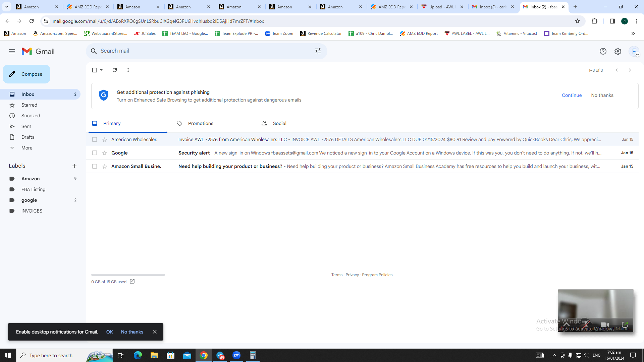Show hidden system tray icons
The width and height of the screenshot is (644, 362).
coord(554,355)
